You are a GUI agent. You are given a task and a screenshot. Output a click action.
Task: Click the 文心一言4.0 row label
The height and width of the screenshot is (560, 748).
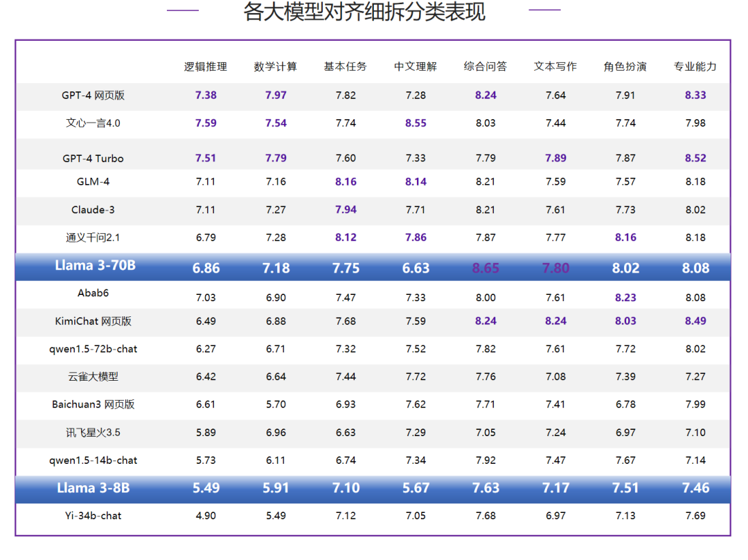pos(93,123)
